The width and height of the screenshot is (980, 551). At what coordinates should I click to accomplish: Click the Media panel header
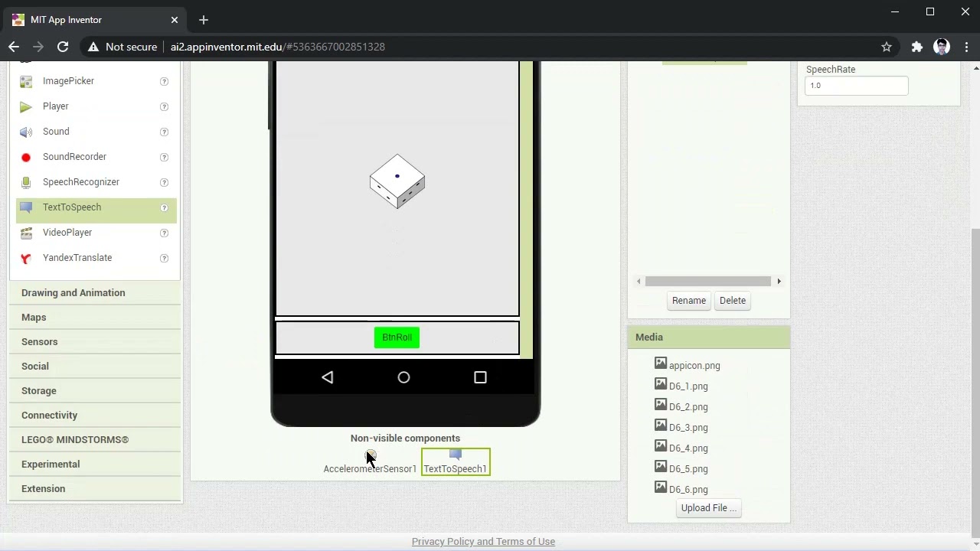click(x=709, y=337)
